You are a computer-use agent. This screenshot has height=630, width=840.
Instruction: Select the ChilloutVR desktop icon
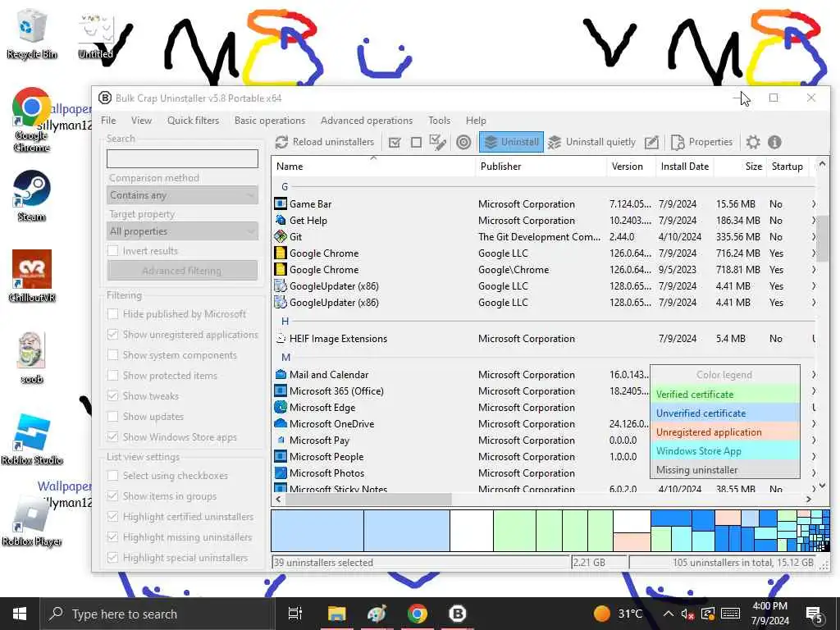pyautogui.click(x=32, y=276)
